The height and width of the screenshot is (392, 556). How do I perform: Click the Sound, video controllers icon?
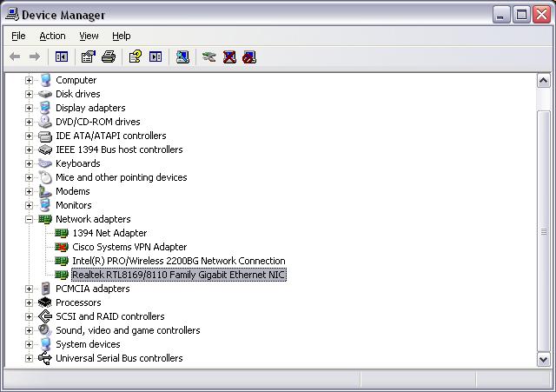point(45,330)
